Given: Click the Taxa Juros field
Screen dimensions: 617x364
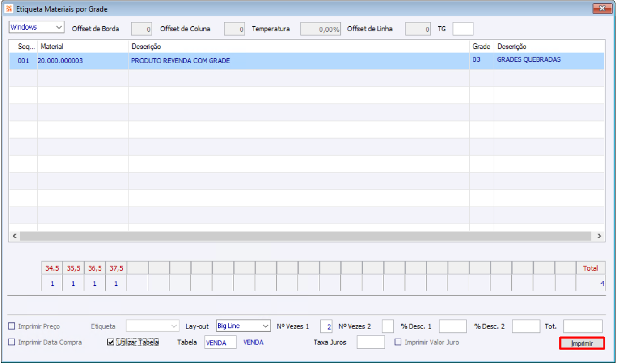Looking at the screenshot, I should click(x=371, y=343).
